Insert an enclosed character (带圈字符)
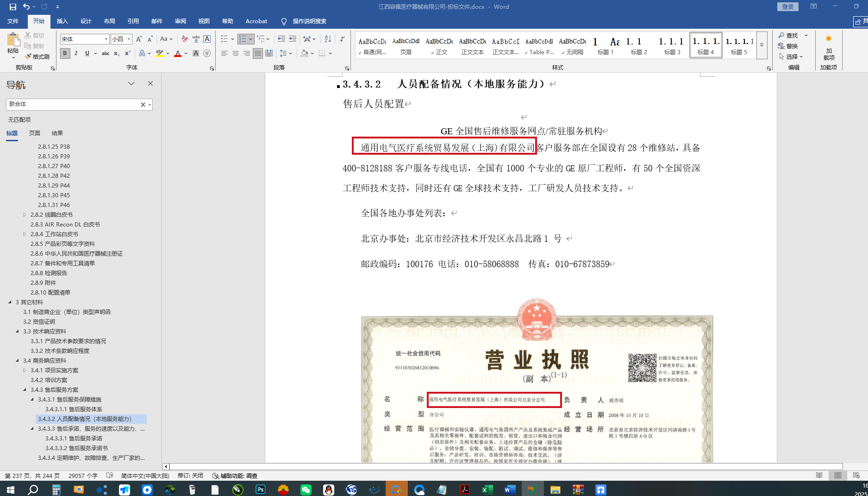This screenshot has height=496, width=868. (207, 54)
